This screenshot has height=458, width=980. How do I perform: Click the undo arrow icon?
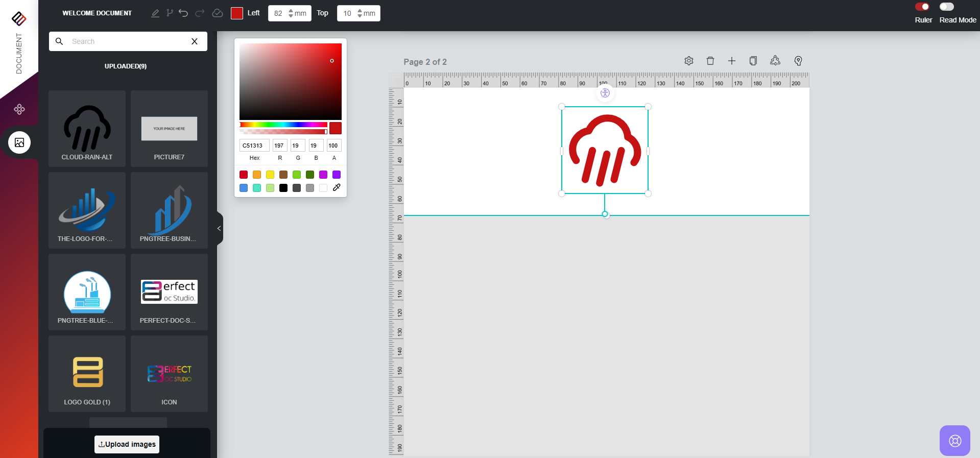click(x=183, y=13)
